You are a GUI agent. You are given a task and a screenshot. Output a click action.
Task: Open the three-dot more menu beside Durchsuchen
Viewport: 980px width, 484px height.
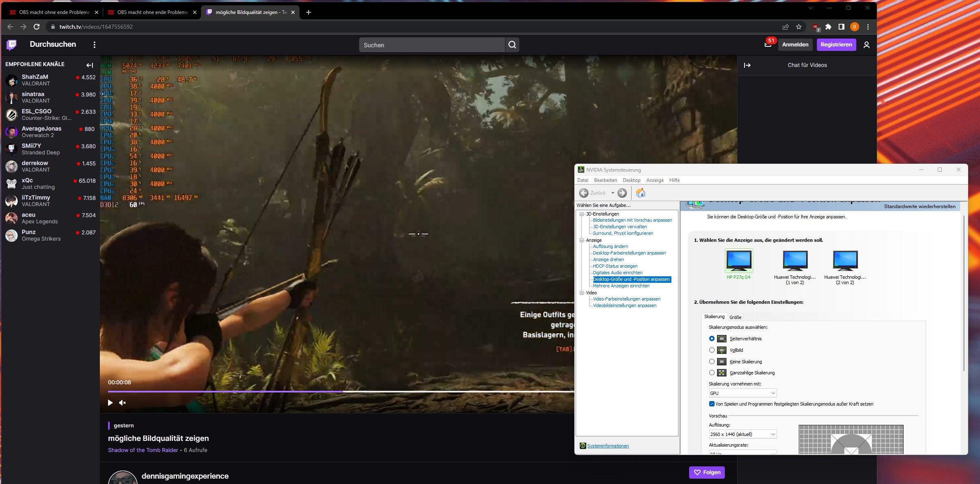click(95, 45)
